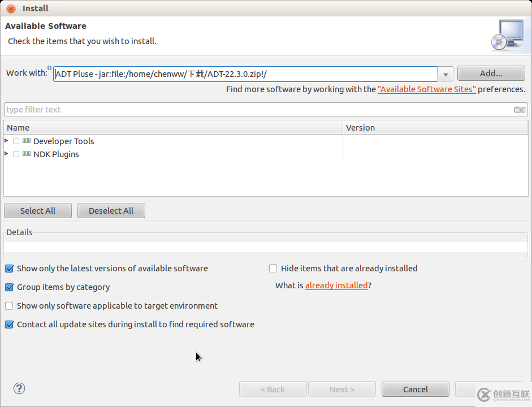Toggle Show only the latest versions checkbox
Image resolution: width=532 pixels, height=407 pixels.
[x=9, y=269]
